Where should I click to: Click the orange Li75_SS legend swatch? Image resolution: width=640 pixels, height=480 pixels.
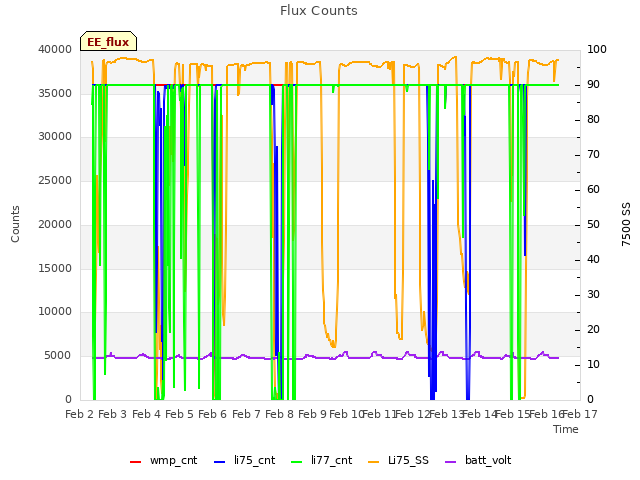click(373, 462)
